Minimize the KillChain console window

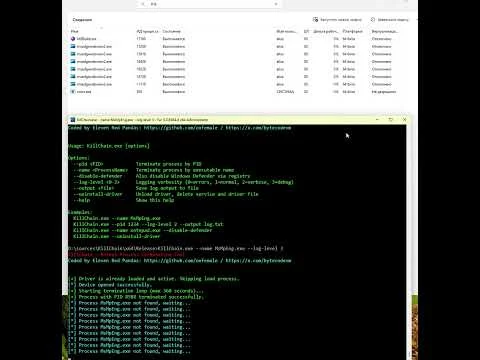[x=377, y=119]
